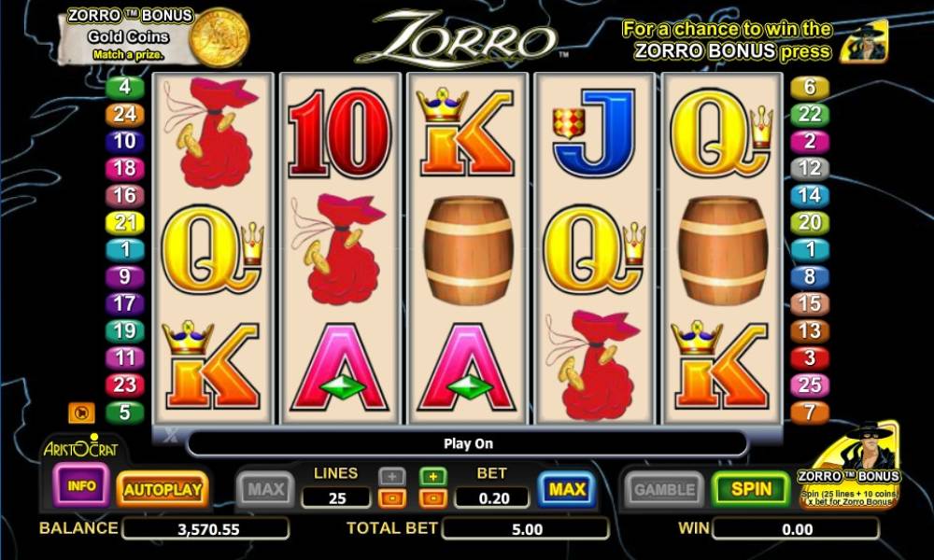Click the BET value field
This screenshot has width=934, height=560.
point(492,498)
